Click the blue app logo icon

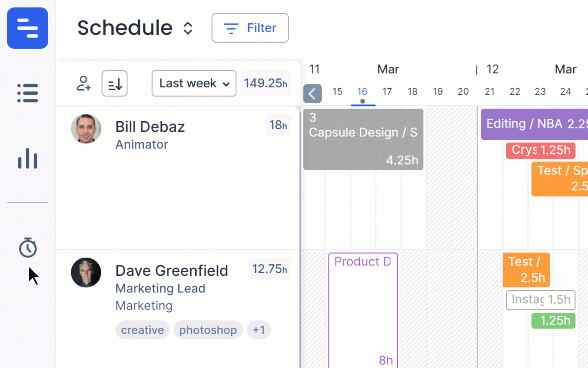click(x=28, y=28)
